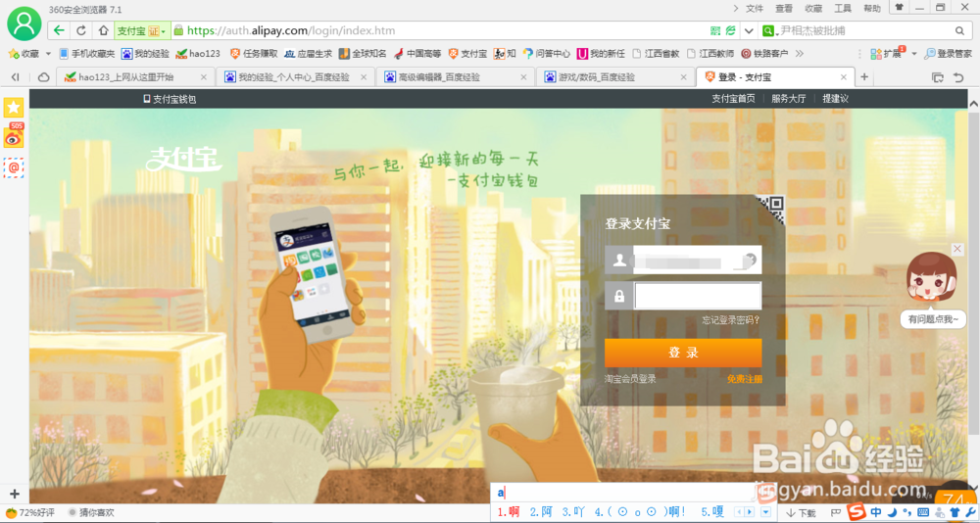Click the address bar URL field
Screen dimensions: 980x523
point(437,30)
